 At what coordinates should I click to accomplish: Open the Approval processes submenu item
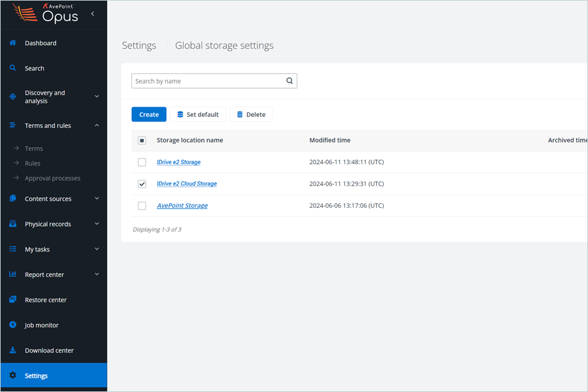(52, 178)
